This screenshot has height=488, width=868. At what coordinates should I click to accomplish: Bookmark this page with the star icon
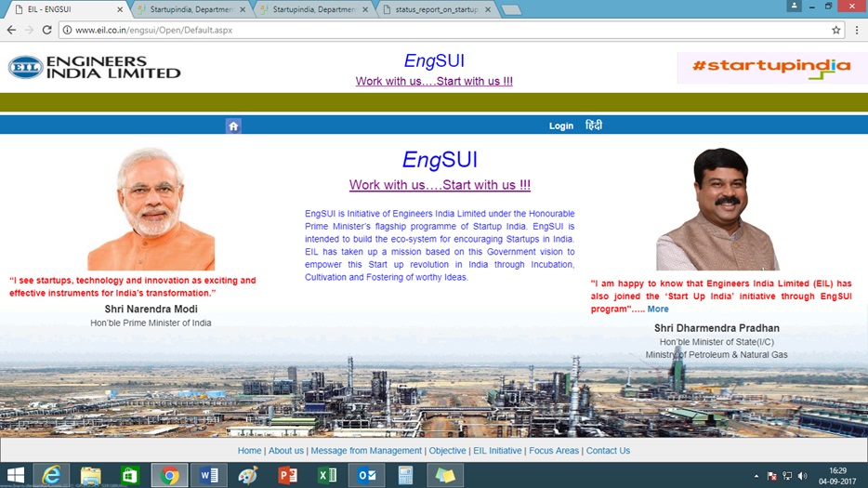pyautogui.click(x=835, y=30)
